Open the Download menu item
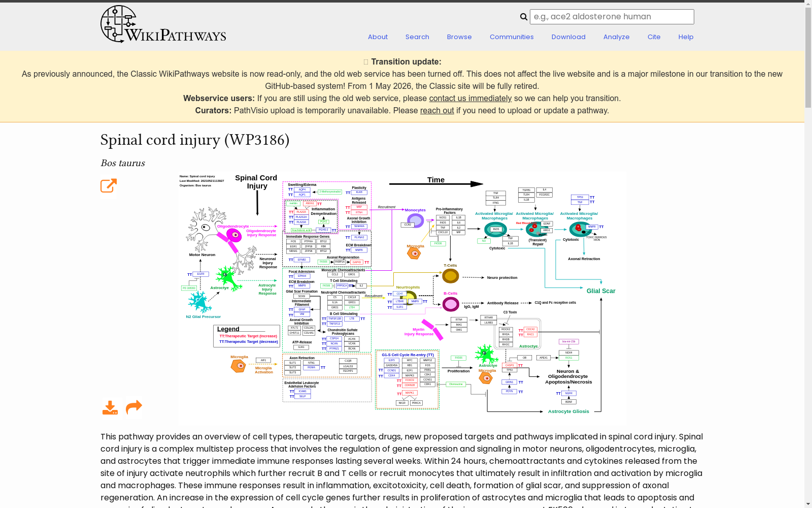Image resolution: width=812 pixels, height=508 pixels. 568,37
